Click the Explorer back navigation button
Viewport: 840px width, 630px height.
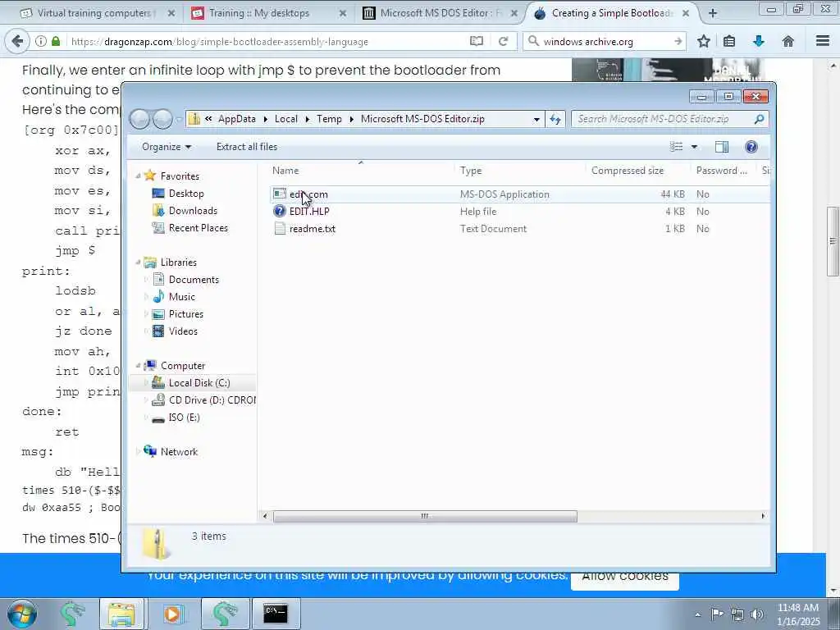click(139, 119)
